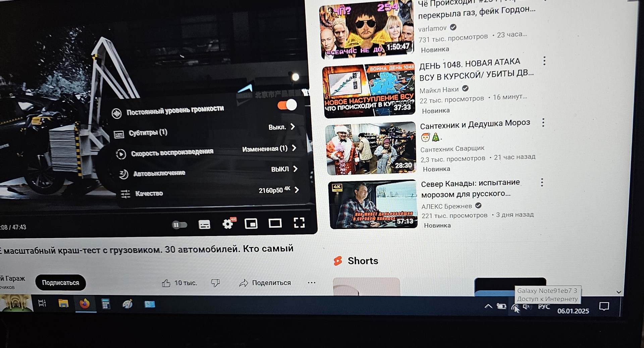The width and height of the screenshot is (644, 348).
Task: Open the thumbnail with 37:33 duration
Action: tap(369, 91)
